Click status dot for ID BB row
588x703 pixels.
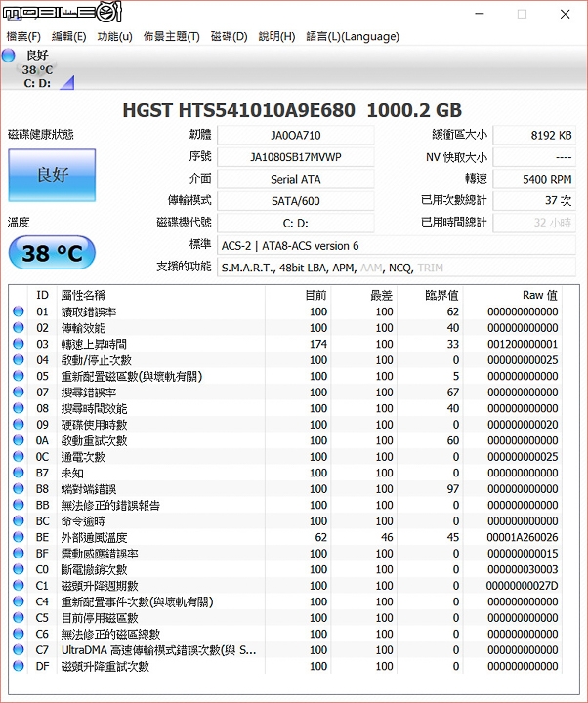click(x=19, y=505)
